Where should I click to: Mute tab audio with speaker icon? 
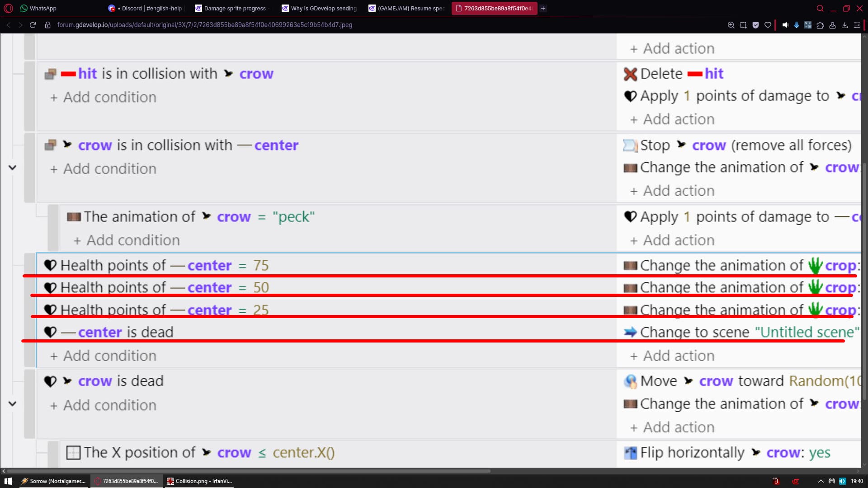pos(785,25)
